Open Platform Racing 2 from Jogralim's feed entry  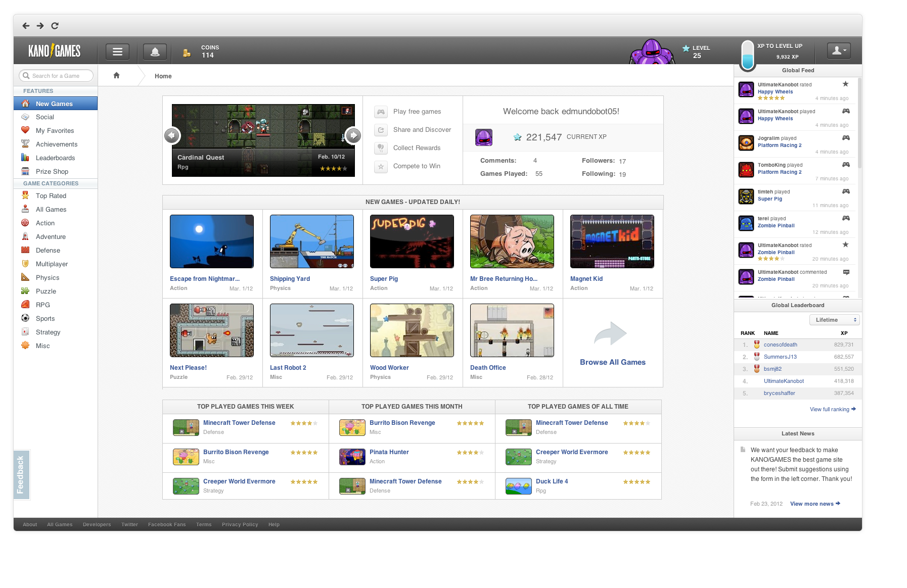780,145
